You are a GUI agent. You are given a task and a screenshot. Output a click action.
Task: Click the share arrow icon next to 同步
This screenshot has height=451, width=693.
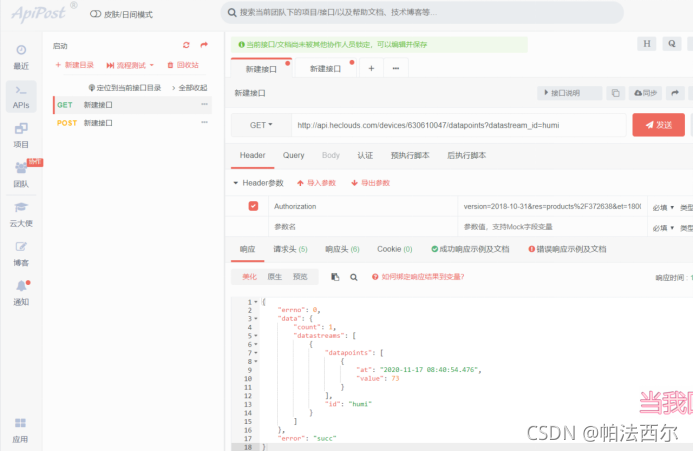coord(675,93)
